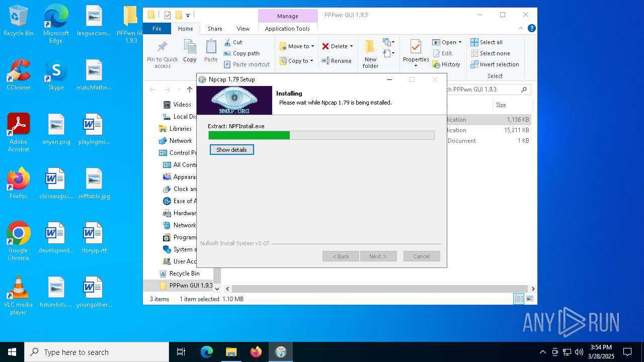The width and height of the screenshot is (644, 362).
Task: Open the File menu in Explorer
Action: 157,29
